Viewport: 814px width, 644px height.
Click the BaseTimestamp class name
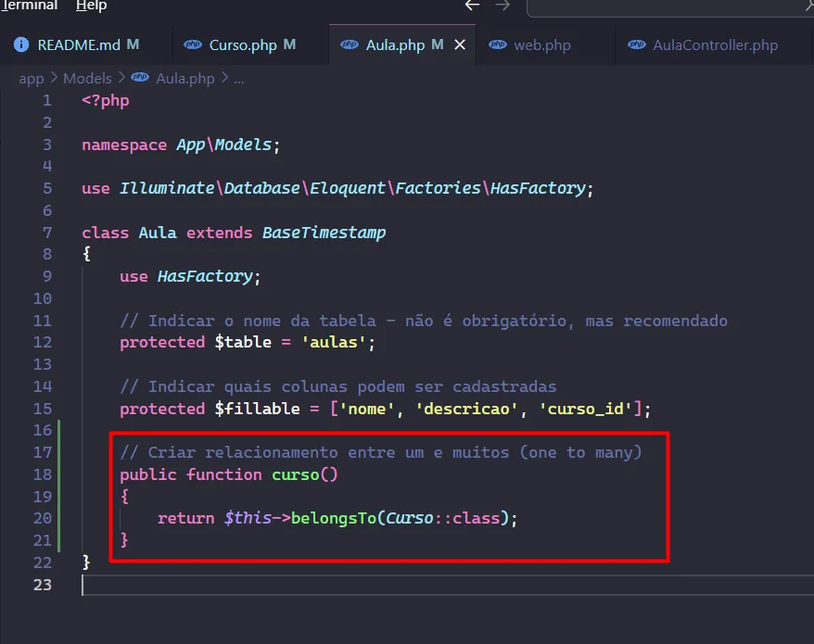(324, 233)
